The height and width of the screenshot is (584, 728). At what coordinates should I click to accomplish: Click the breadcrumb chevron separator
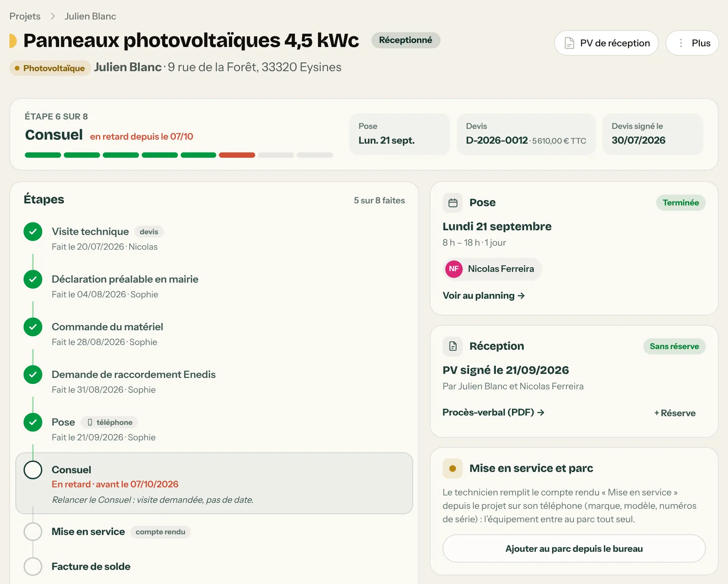click(x=53, y=16)
